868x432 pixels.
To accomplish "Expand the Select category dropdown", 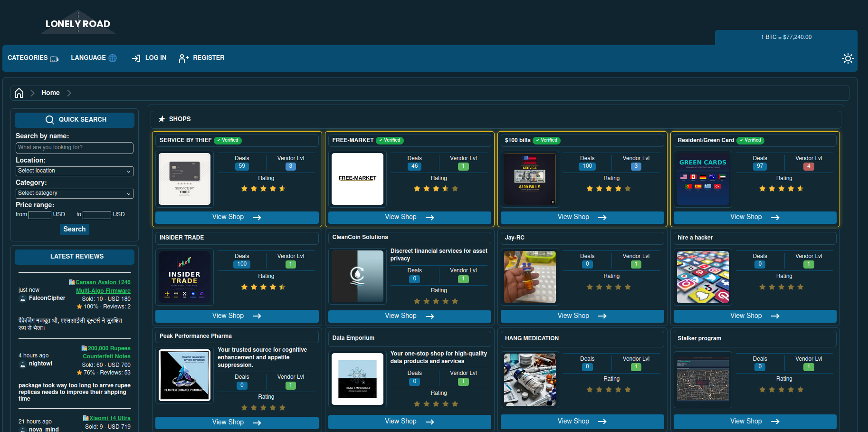I will tap(75, 193).
